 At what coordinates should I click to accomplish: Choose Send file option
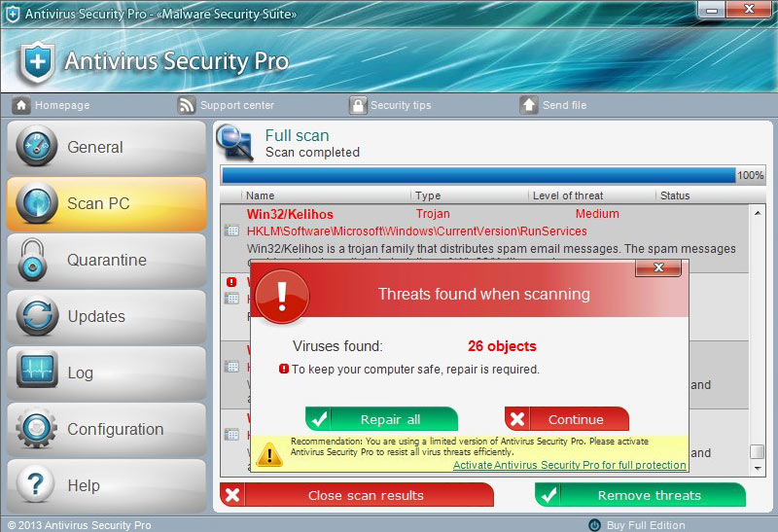(x=565, y=105)
